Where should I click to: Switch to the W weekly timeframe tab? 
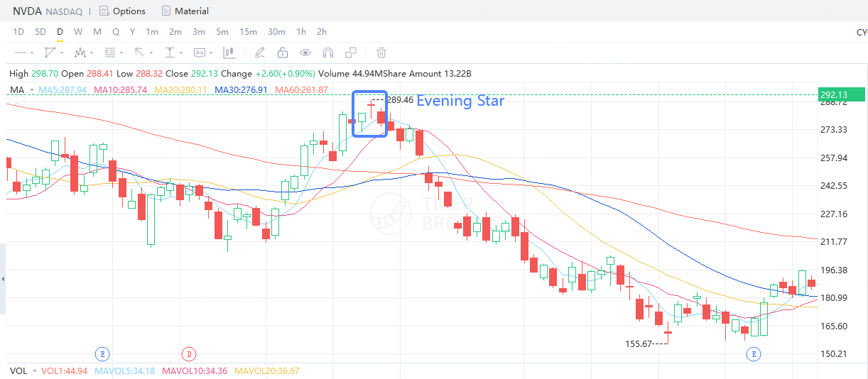point(77,31)
